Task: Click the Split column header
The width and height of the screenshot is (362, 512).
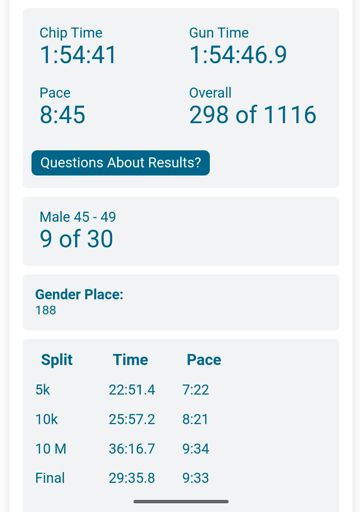Action: coord(57,360)
